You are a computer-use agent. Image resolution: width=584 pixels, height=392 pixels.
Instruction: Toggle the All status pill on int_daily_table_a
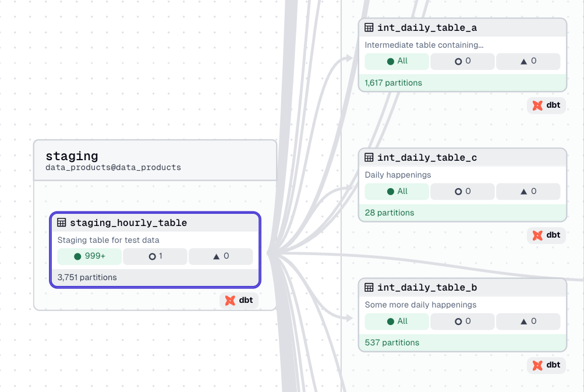click(397, 61)
